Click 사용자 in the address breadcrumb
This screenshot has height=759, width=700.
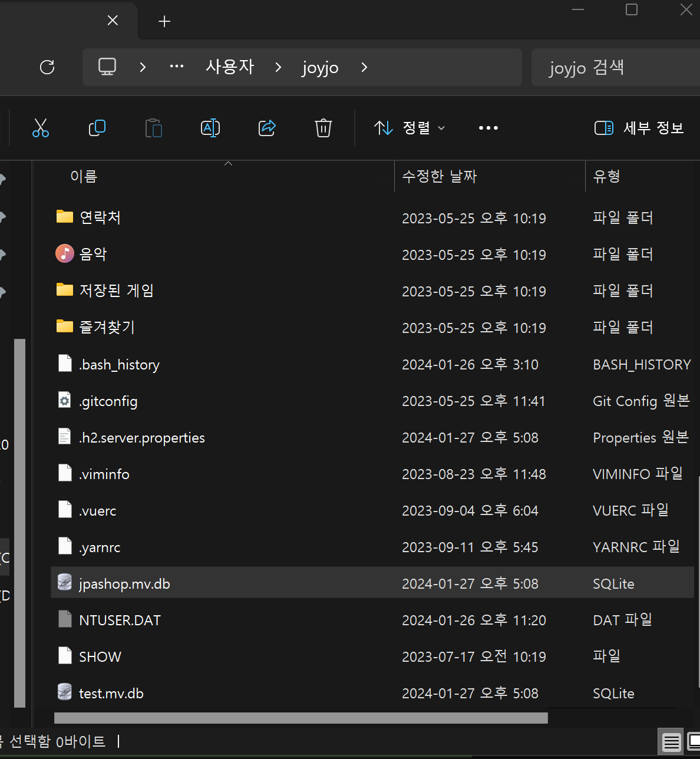point(230,67)
